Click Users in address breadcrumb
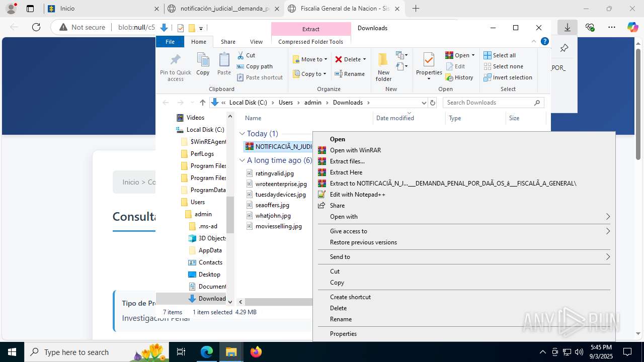The height and width of the screenshot is (362, 644). (285, 103)
